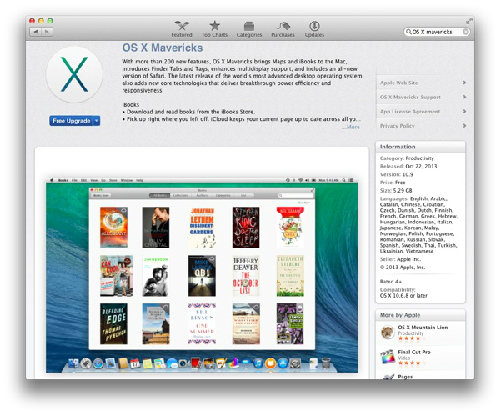Open the Top Charts section
The width and height of the screenshot is (500, 415).
[215, 29]
